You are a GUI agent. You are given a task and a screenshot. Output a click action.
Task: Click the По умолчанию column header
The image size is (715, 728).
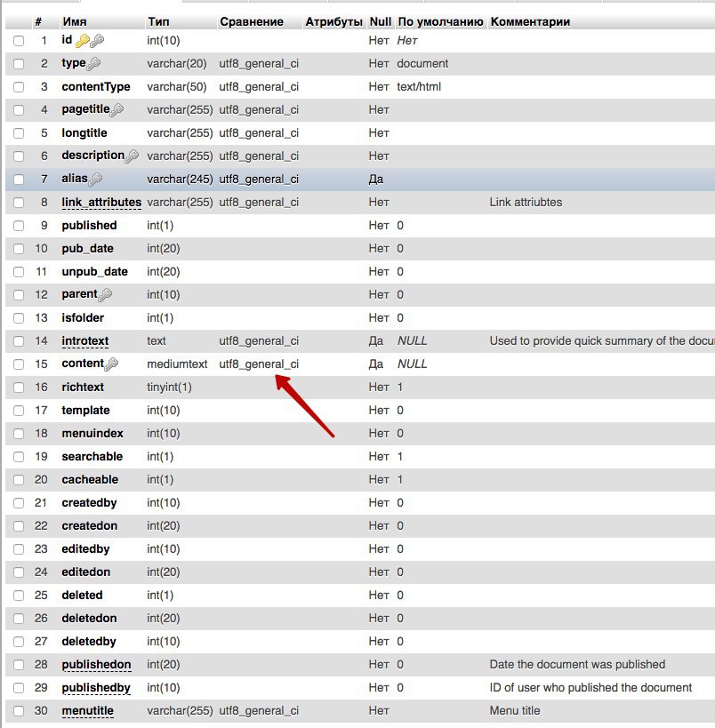440,22
